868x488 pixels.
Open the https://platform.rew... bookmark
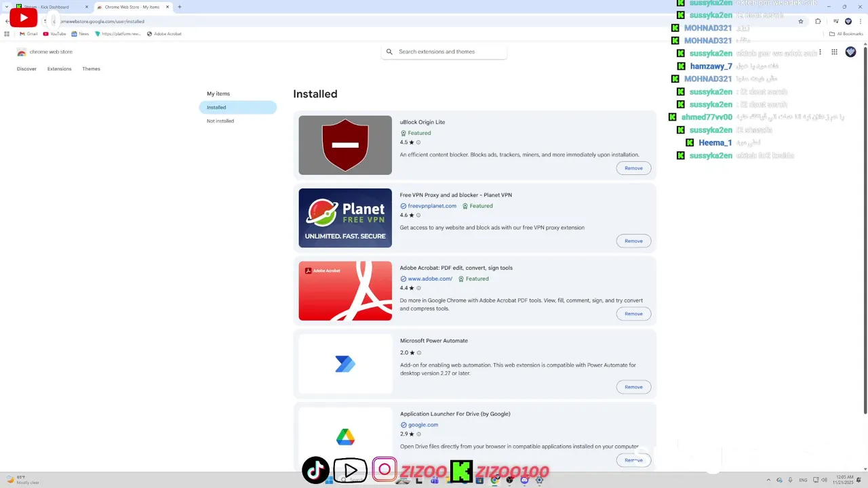[x=118, y=33]
